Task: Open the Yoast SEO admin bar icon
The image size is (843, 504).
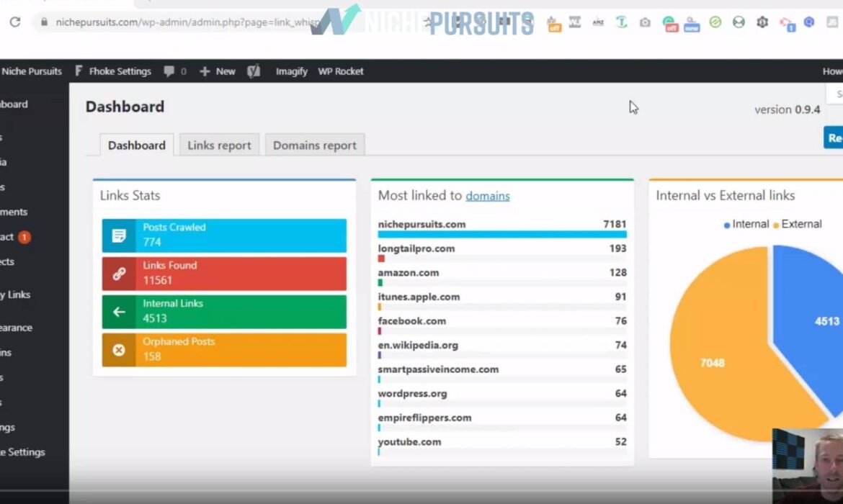Action: point(254,71)
